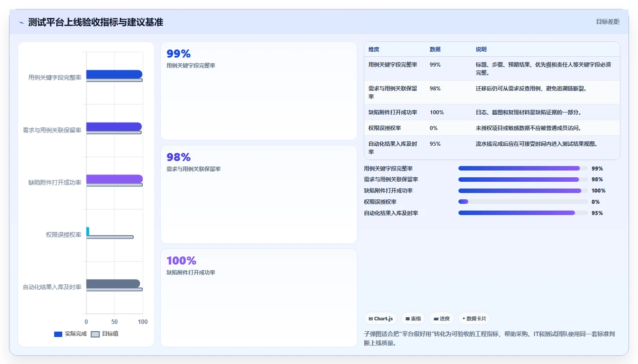Click the 缺陷附件打开成功率 table row name
Screen dimensions: 638x364
click(393, 112)
